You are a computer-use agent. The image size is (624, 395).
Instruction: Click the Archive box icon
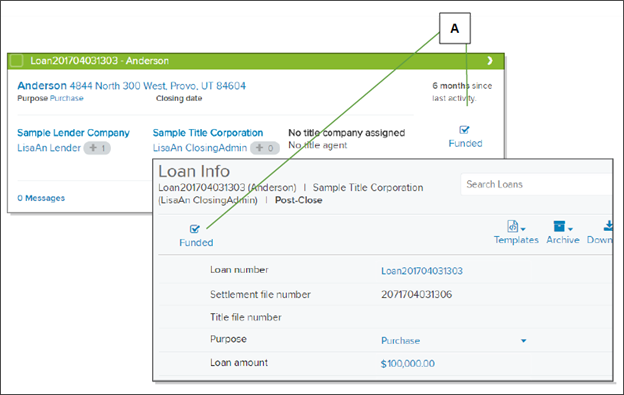(559, 226)
